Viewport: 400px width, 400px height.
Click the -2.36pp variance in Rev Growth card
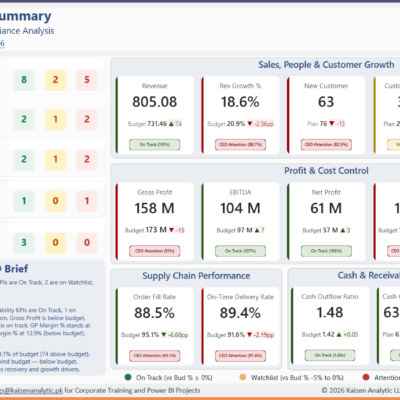click(x=264, y=124)
